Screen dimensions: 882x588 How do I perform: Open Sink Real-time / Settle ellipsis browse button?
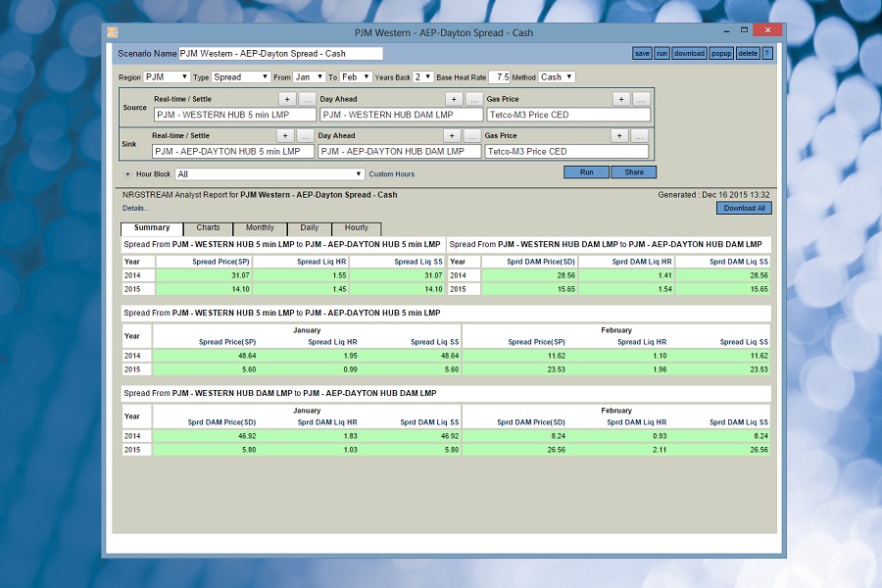(x=305, y=135)
